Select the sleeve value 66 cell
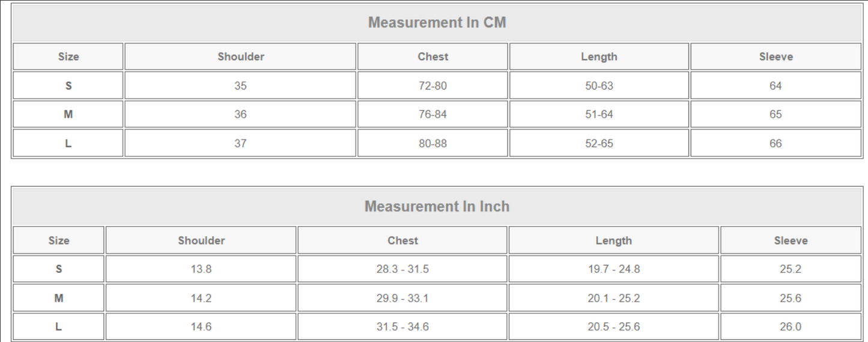This screenshot has width=868, height=342. pyautogui.click(x=775, y=143)
